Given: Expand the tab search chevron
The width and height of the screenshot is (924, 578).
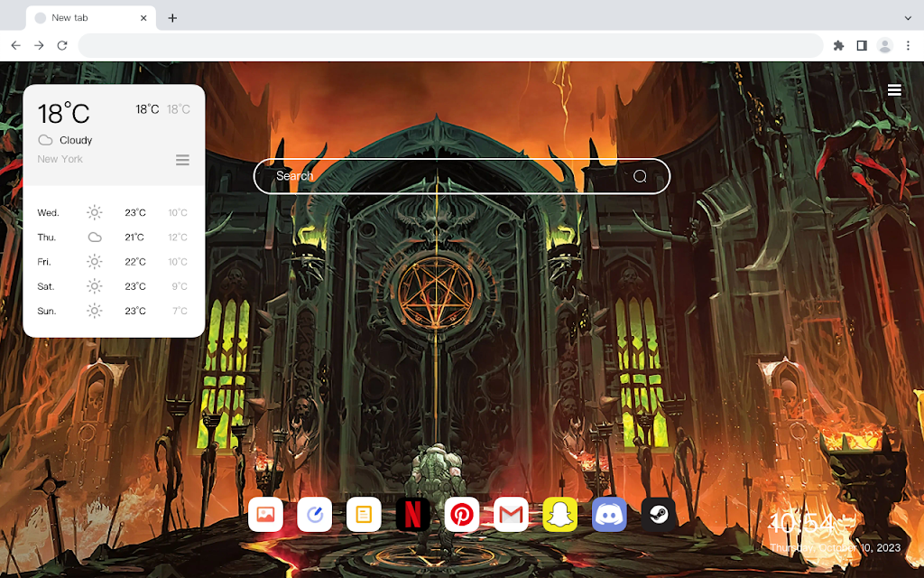Looking at the screenshot, I should click(908, 18).
